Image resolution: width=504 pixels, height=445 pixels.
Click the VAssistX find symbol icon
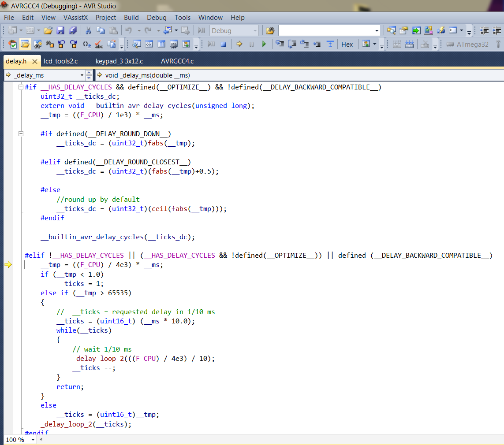click(x=37, y=44)
